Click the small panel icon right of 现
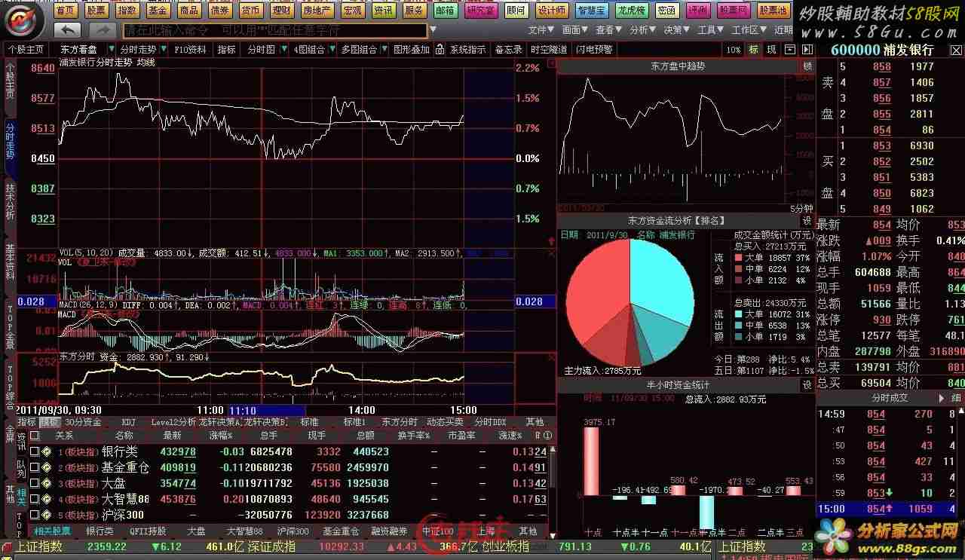 [x=789, y=50]
